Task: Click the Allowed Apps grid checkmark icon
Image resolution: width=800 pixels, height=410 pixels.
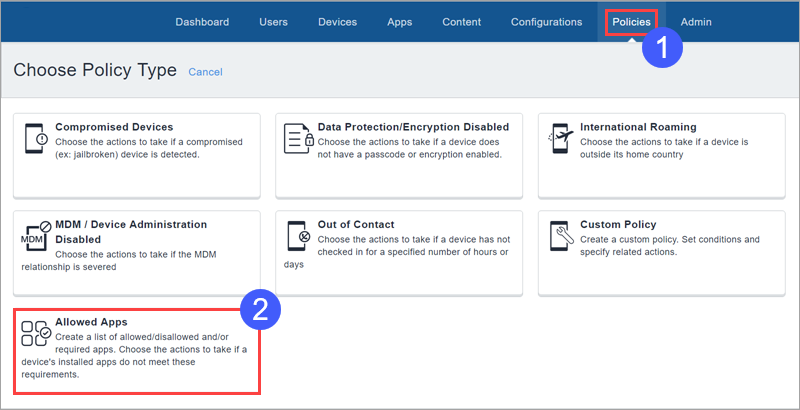Action: coord(35,338)
